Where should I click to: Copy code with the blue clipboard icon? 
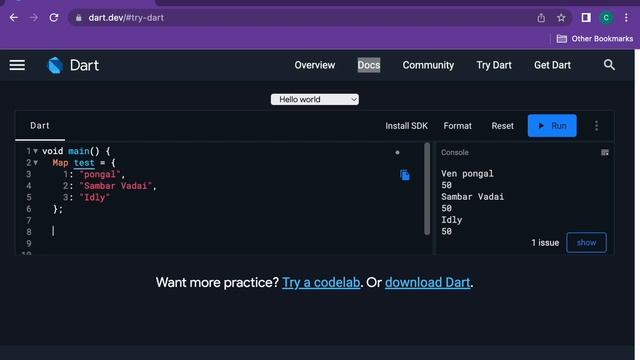[x=404, y=175]
